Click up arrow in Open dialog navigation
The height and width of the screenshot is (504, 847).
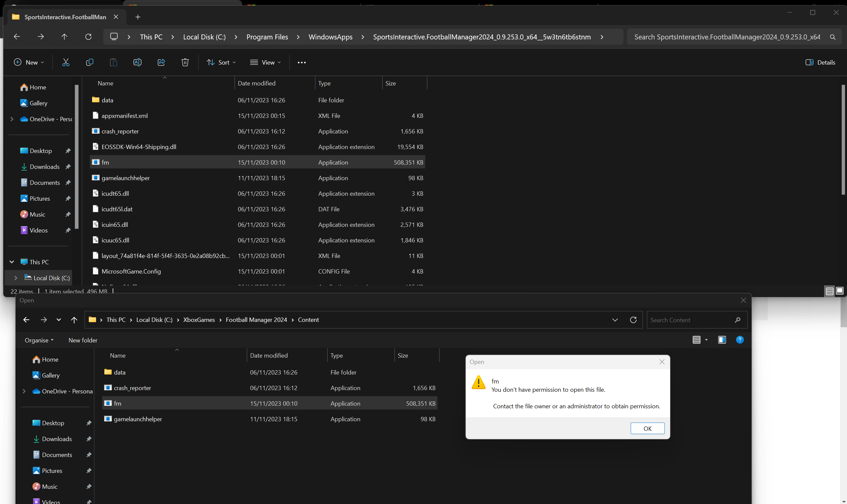click(74, 320)
